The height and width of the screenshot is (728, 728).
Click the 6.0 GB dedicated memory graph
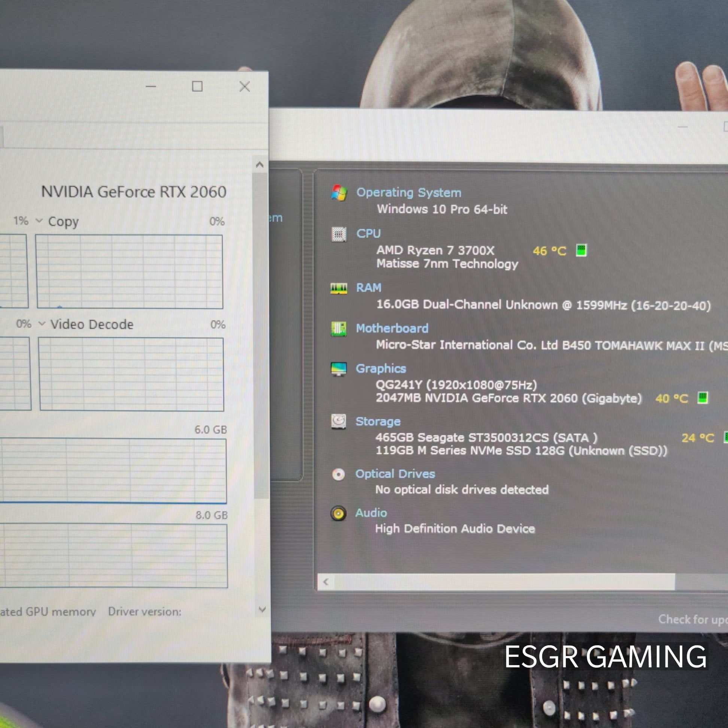coord(113,471)
